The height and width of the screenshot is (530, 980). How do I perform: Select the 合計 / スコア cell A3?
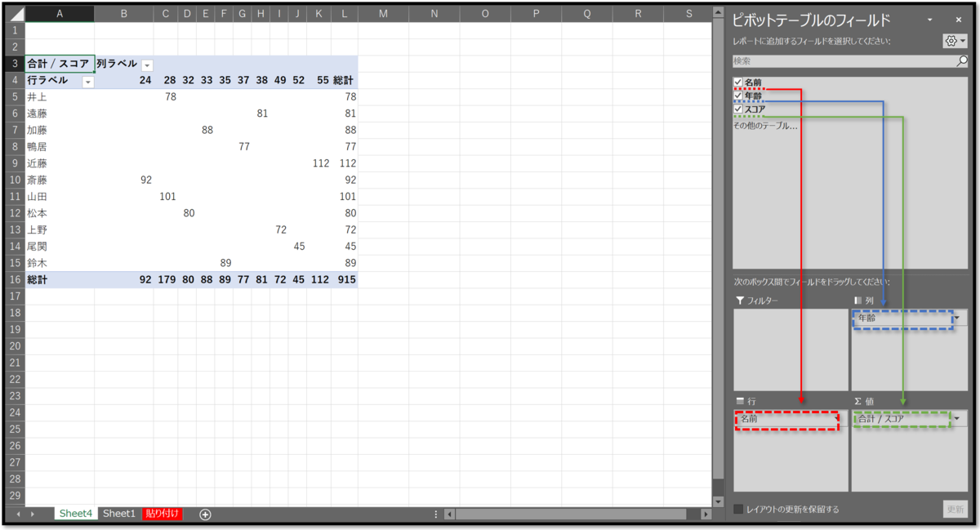(60, 64)
